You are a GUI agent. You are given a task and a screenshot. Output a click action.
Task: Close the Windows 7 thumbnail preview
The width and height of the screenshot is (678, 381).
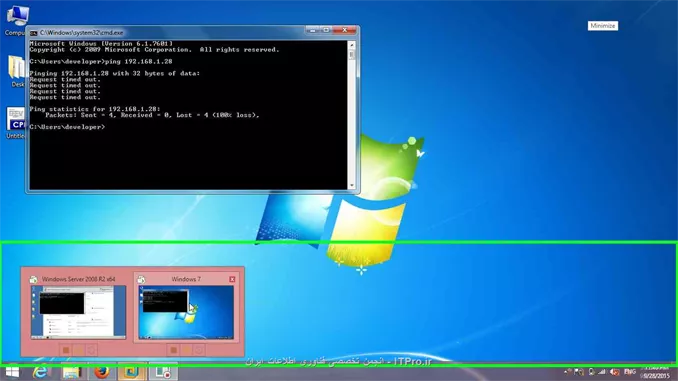232,279
